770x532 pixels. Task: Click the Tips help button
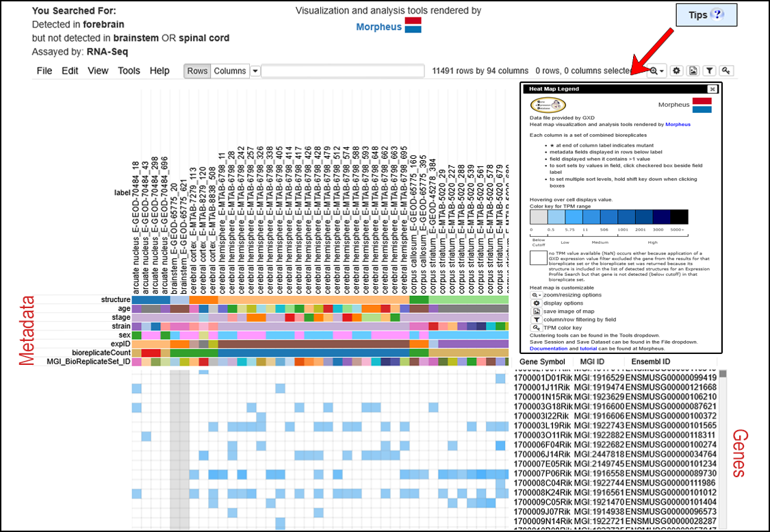click(706, 15)
